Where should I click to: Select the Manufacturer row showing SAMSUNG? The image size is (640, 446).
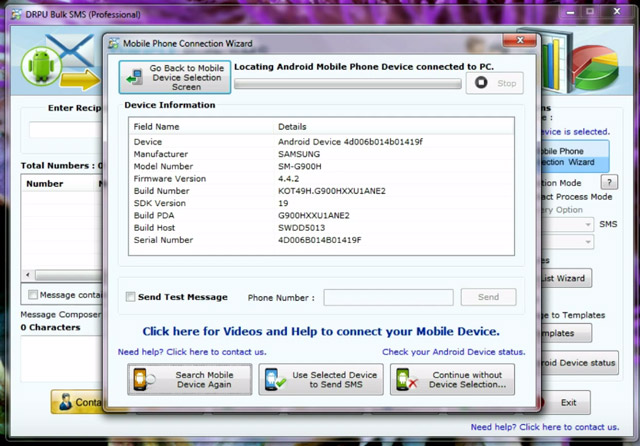[321, 154]
